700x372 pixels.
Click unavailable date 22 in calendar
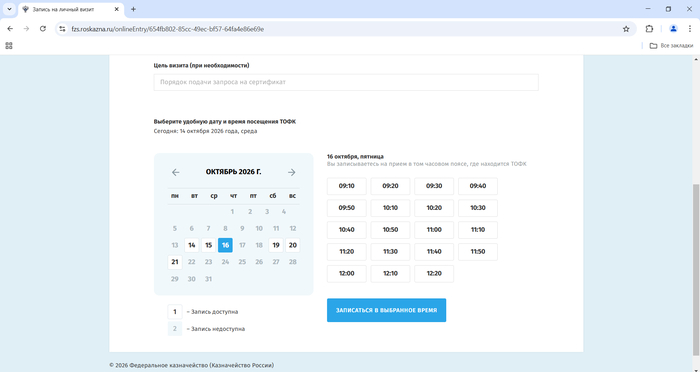click(192, 262)
